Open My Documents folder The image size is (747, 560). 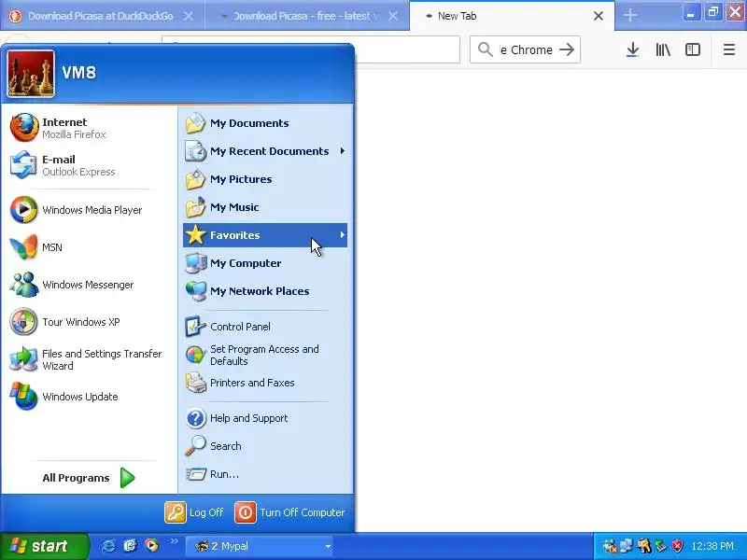(265, 123)
